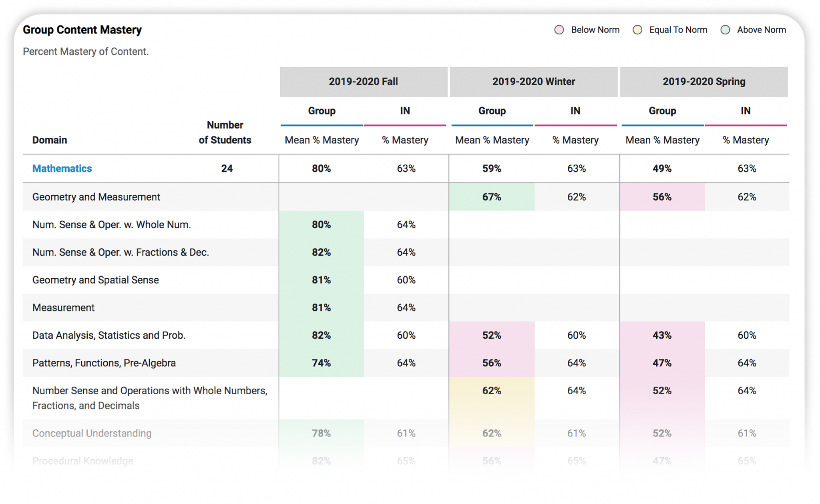
Task: Click the Equal To Norm legend circle
Action: pyautogui.click(x=637, y=30)
